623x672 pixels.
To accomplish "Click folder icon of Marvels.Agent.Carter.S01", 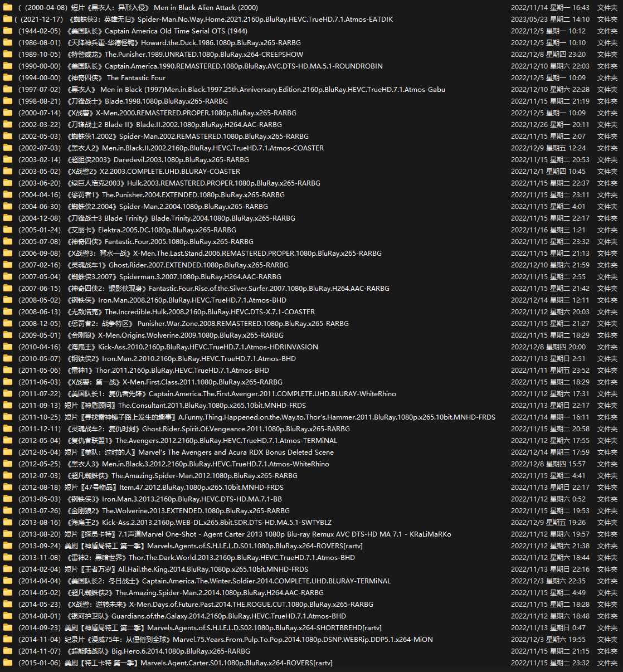I will click(7, 663).
